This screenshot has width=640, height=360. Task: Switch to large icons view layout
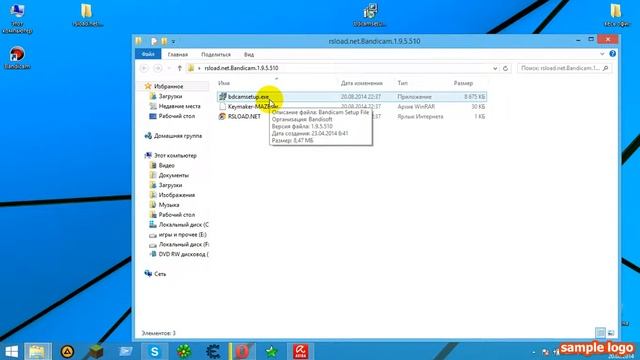611,333
